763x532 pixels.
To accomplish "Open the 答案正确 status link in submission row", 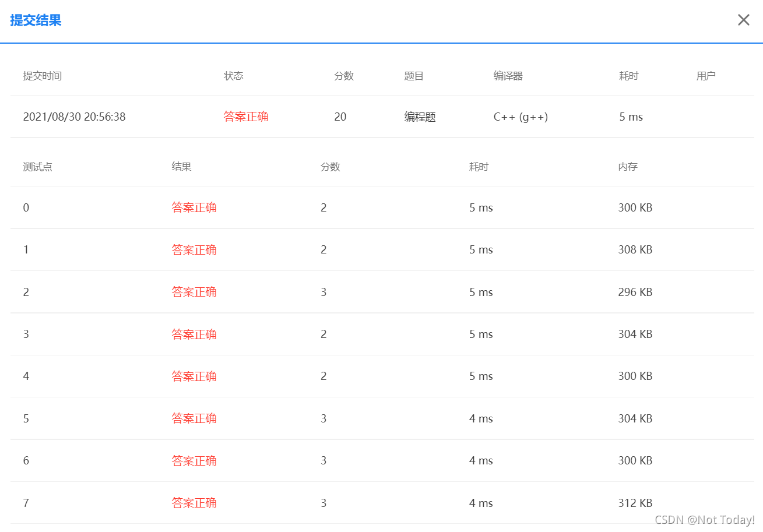I will point(246,116).
